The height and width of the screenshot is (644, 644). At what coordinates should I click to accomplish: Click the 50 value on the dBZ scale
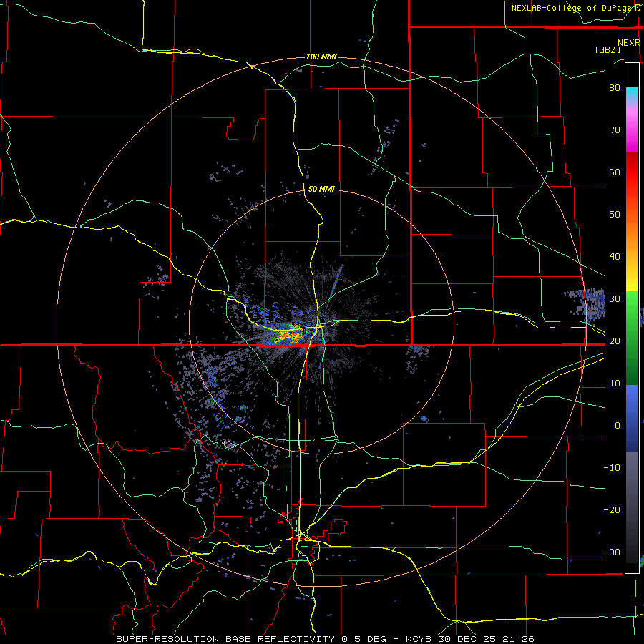(x=615, y=215)
